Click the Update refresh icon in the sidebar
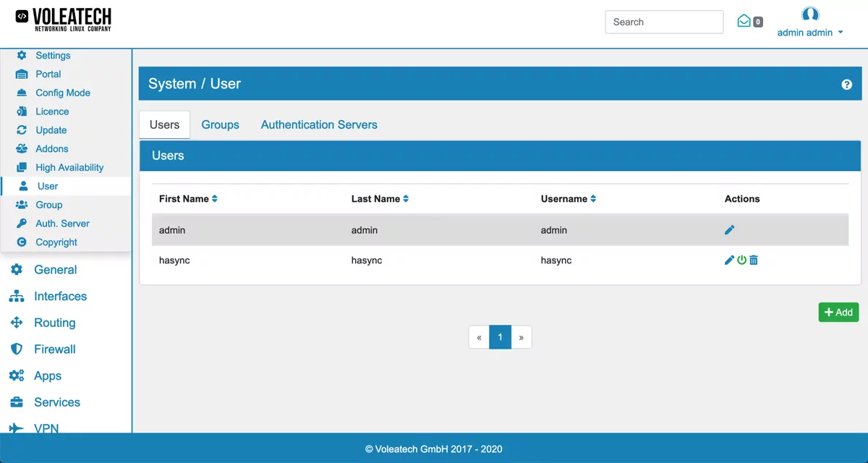Viewport: 868px width, 463px height. tap(23, 130)
